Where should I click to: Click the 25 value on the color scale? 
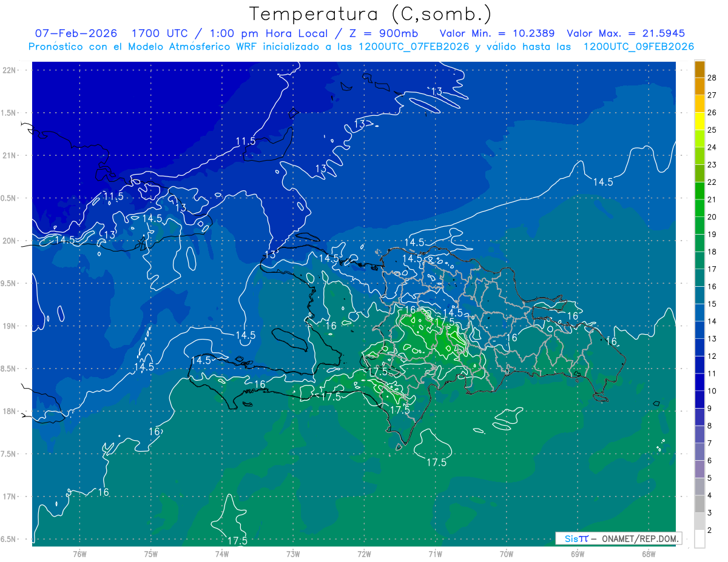[712, 130]
